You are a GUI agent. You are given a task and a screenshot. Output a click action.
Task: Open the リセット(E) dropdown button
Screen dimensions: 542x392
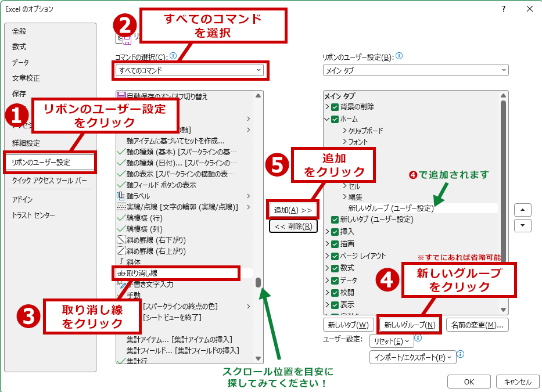point(392,341)
